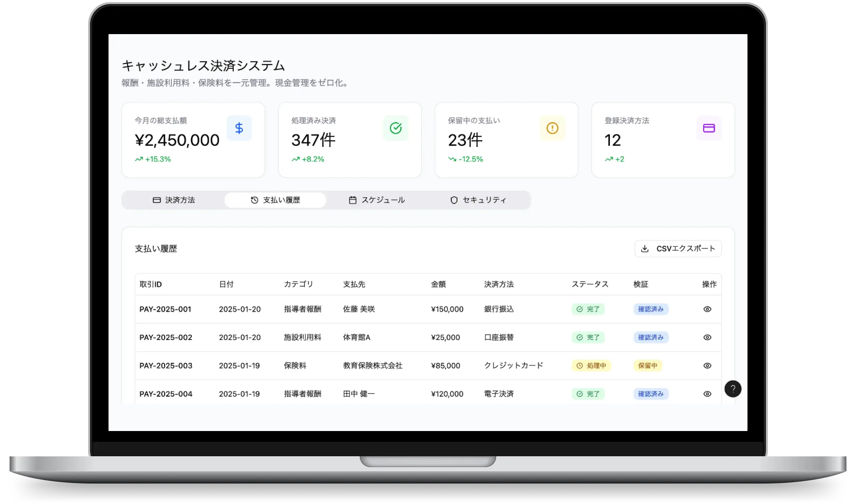Go to the セキュリティ tab
Screen dimensions: 856x504
(x=478, y=200)
